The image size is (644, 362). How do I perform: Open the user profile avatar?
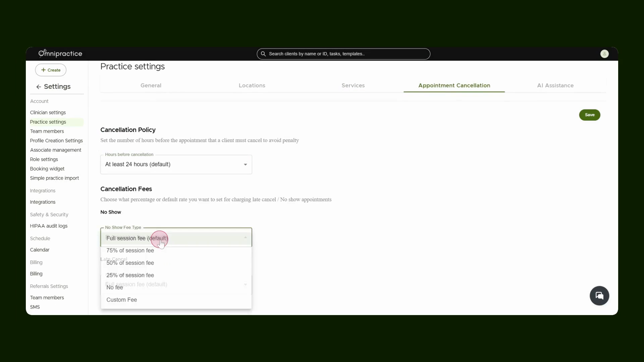[x=604, y=54]
